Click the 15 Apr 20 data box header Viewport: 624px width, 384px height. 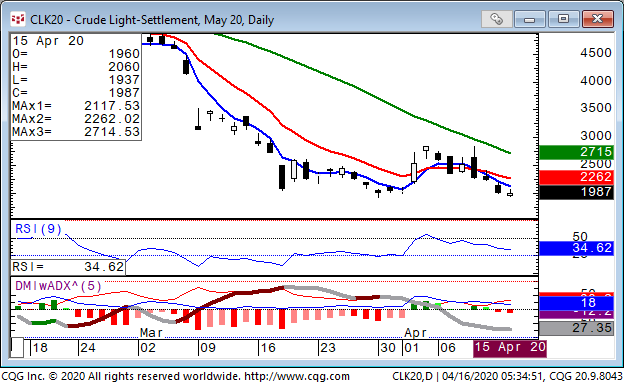[48, 41]
